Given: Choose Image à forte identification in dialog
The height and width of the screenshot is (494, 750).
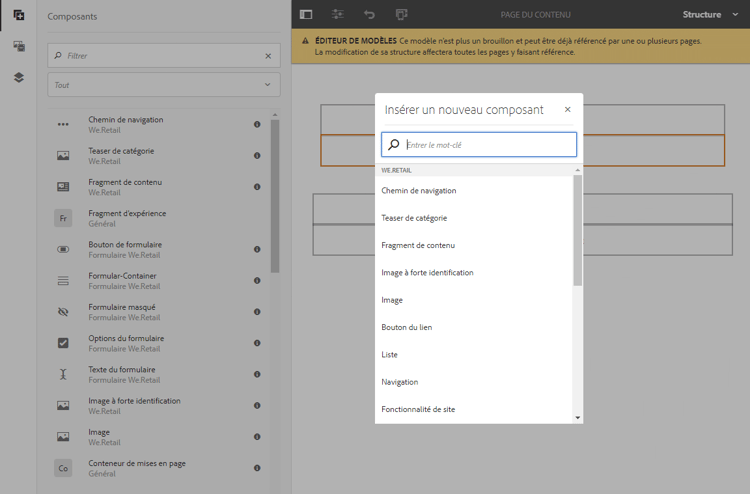Looking at the screenshot, I should coord(427,273).
